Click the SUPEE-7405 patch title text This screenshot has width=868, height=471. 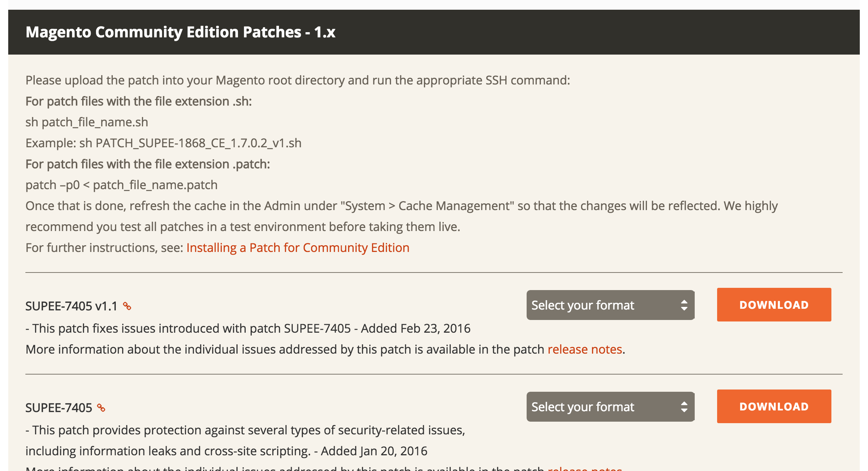pyautogui.click(x=59, y=408)
